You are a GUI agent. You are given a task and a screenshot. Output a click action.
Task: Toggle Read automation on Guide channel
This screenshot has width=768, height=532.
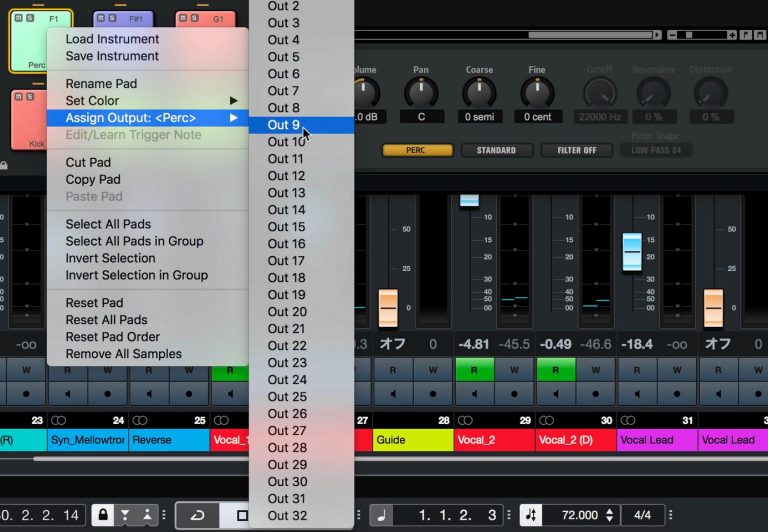click(393, 370)
